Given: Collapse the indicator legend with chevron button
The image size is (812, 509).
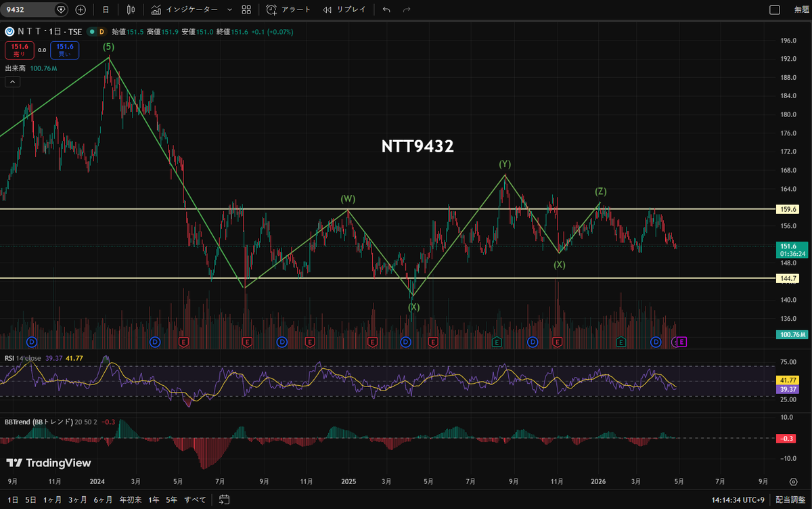Looking at the screenshot, I should point(12,82).
